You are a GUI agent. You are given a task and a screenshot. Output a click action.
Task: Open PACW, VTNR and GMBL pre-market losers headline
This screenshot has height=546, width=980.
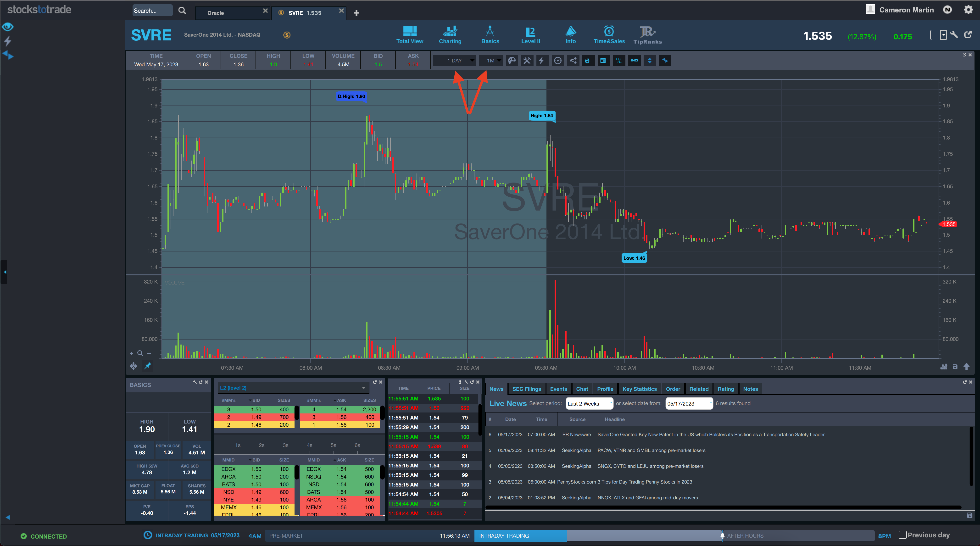coord(651,451)
